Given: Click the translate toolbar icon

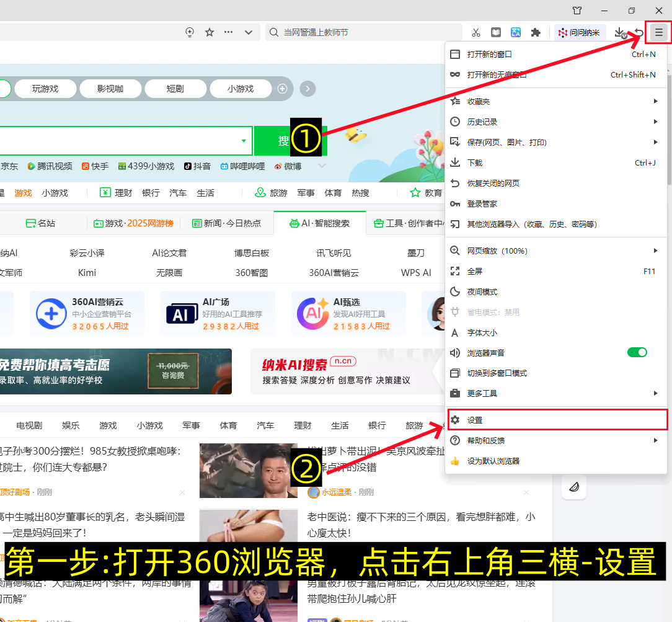Looking at the screenshot, I should click(516, 32).
